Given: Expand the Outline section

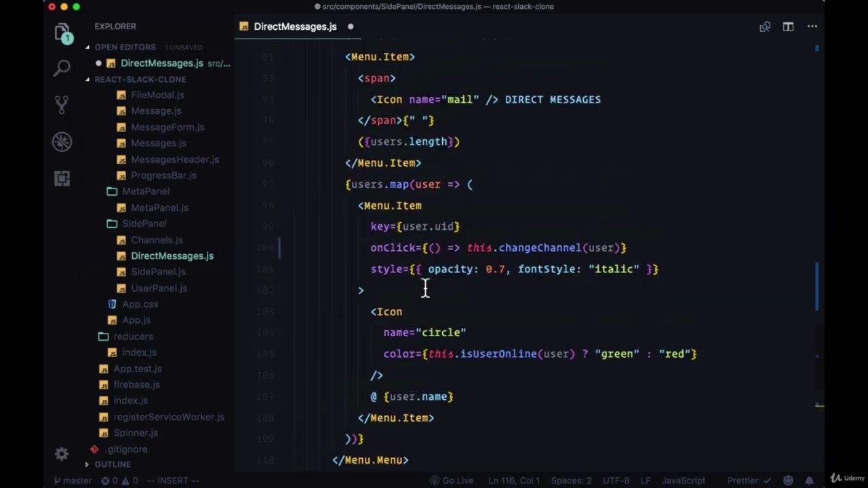Looking at the screenshot, I should click(112, 464).
